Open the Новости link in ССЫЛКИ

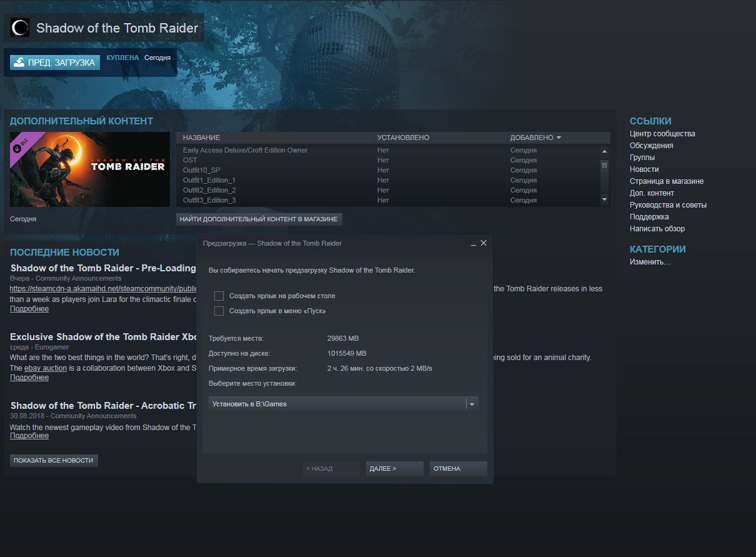tap(644, 169)
